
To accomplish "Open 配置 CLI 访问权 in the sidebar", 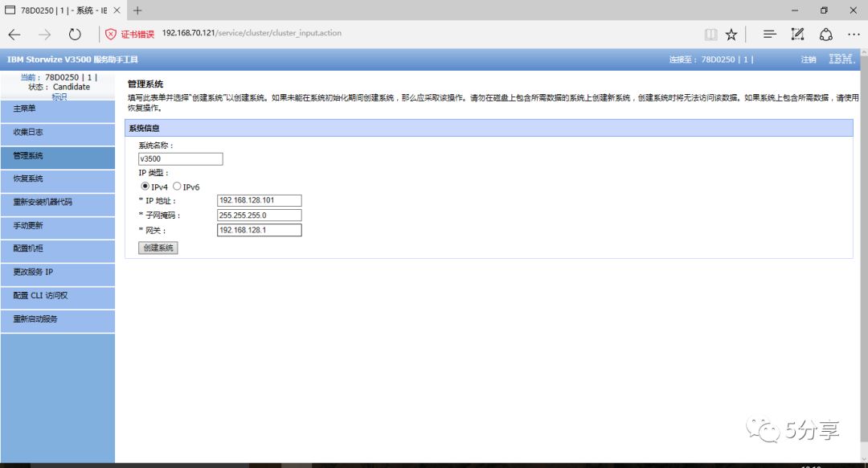I will [x=58, y=298].
